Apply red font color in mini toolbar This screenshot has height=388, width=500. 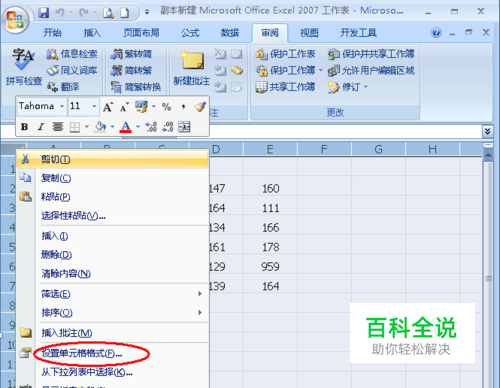[126, 127]
